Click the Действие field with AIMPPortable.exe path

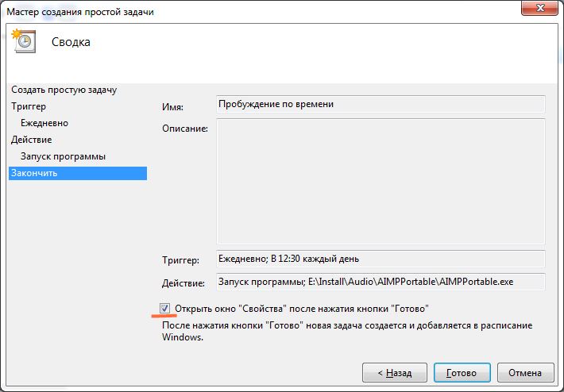coord(381,282)
